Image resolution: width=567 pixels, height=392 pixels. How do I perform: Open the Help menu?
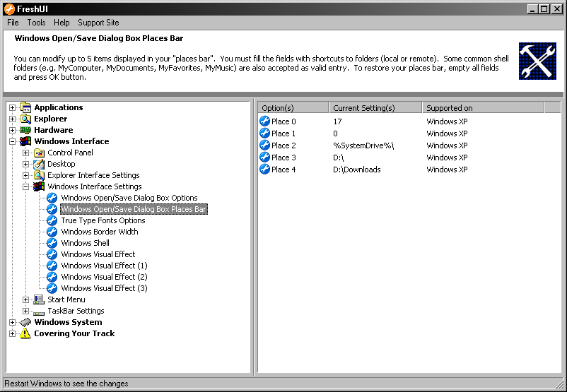(62, 23)
